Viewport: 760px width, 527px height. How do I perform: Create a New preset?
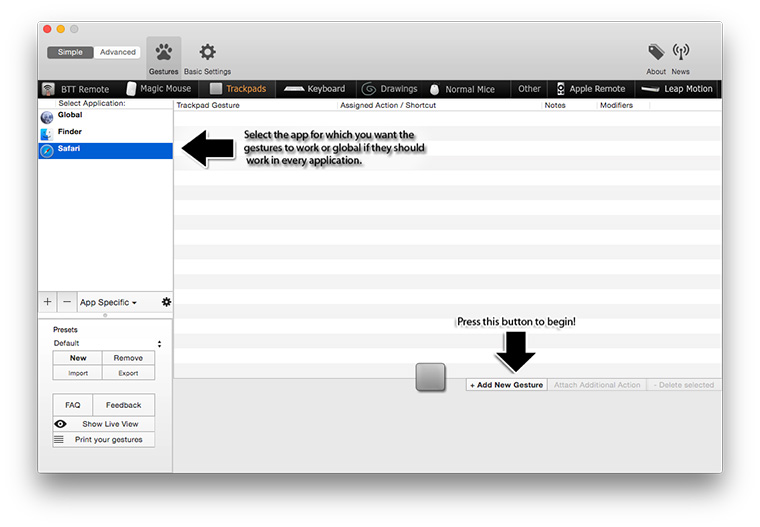pos(78,358)
